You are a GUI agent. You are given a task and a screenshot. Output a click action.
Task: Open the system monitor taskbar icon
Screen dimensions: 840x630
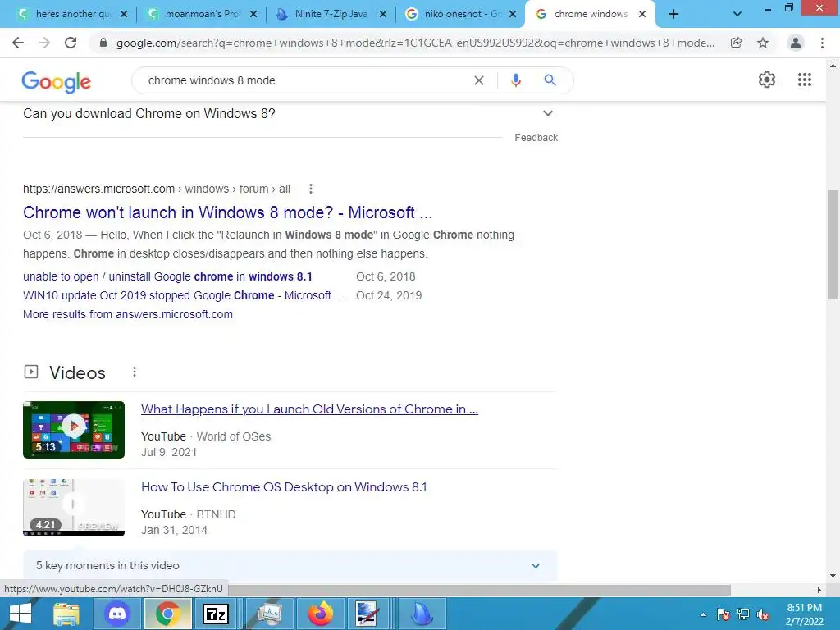(270, 614)
